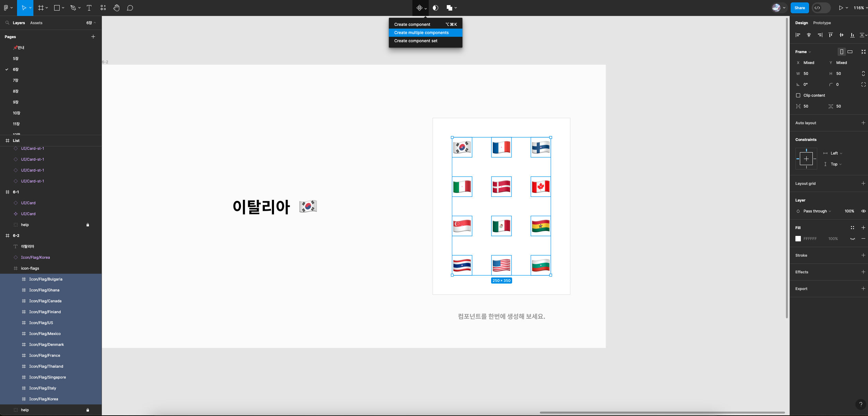Click the FFFFFF fill color swatch
The width and height of the screenshot is (868, 416).
point(798,239)
